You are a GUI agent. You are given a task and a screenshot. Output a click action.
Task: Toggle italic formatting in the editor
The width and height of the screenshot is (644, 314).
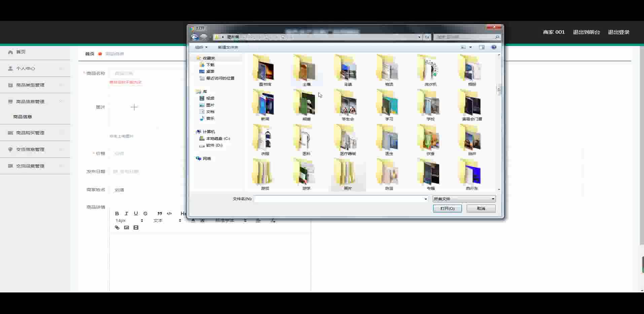pyautogui.click(x=127, y=213)
